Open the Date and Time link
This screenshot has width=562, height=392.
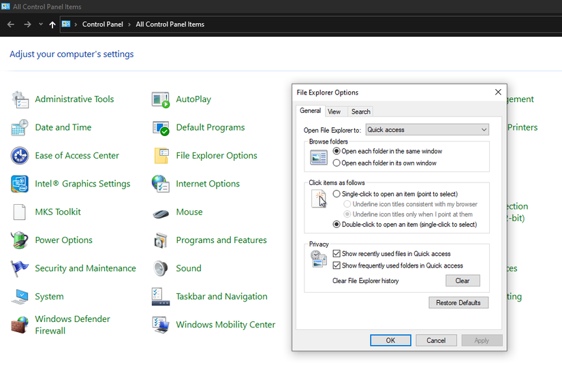tap(63, 127)
